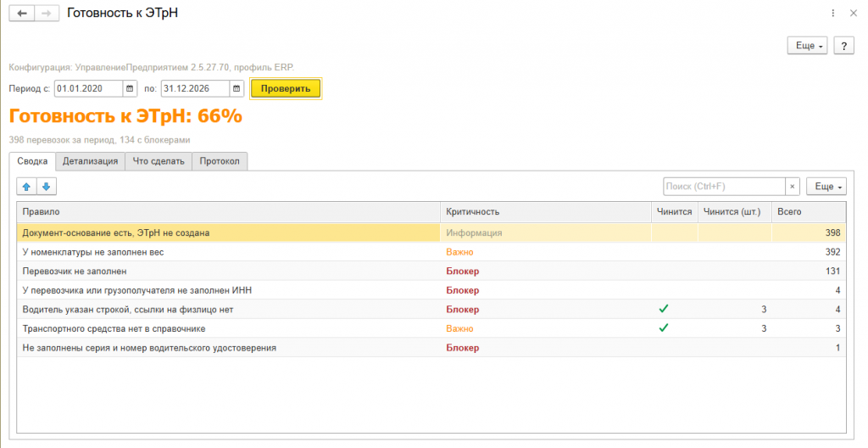Select the Перевозчик не заполнен row

point(431,272)
